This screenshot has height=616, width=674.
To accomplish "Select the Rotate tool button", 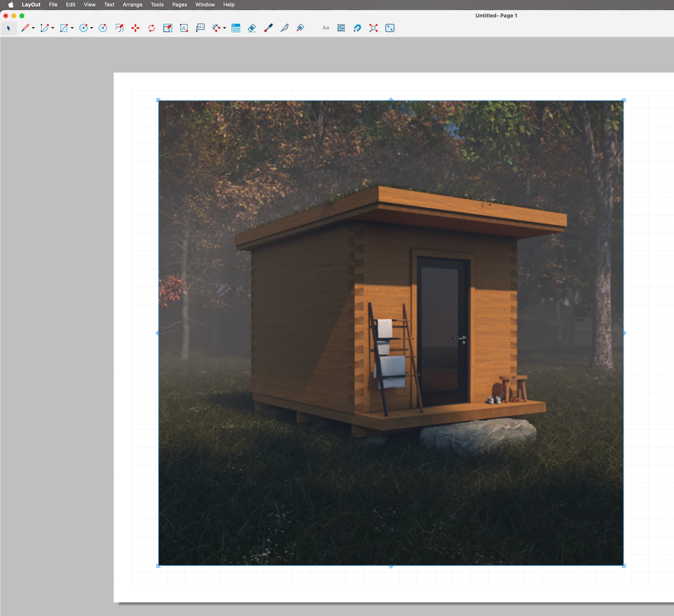I will click(151, 28).
